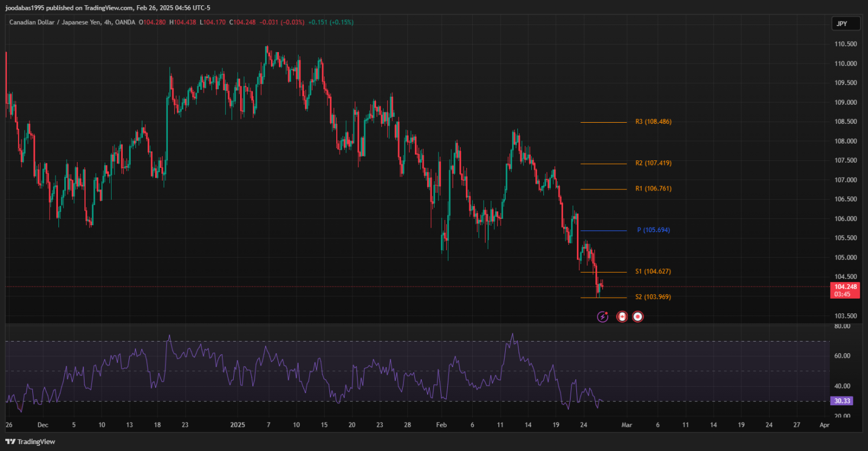
Task: Open the Japan flag economic event icon
Action: [x=638, y=317]
